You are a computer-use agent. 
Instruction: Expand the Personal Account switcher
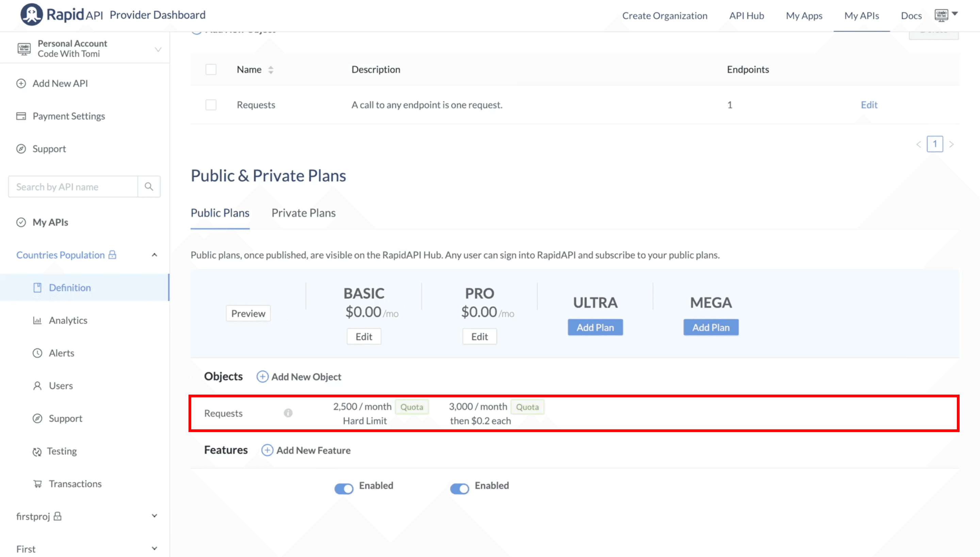[158, 49]
